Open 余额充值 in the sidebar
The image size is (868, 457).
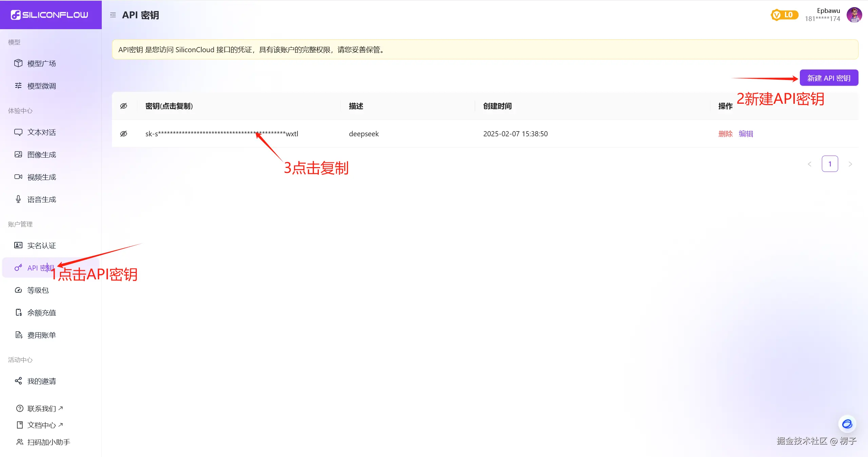tap(41, 313)
